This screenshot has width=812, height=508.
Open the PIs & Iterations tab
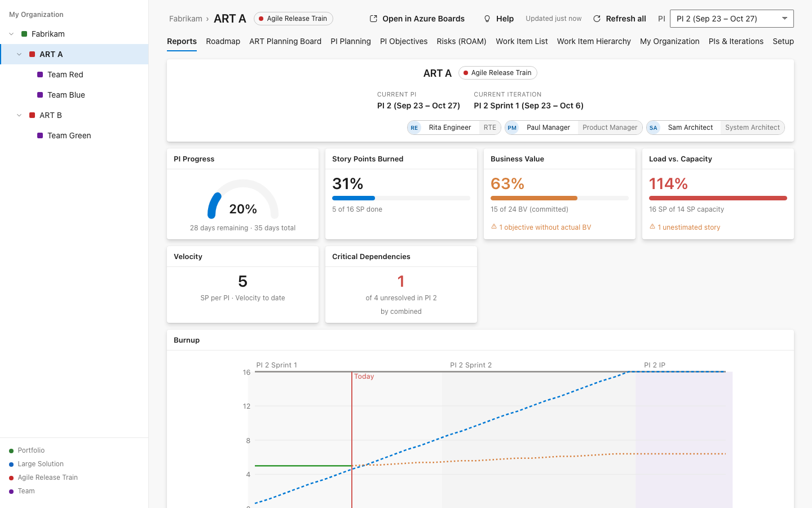point(736,41)
